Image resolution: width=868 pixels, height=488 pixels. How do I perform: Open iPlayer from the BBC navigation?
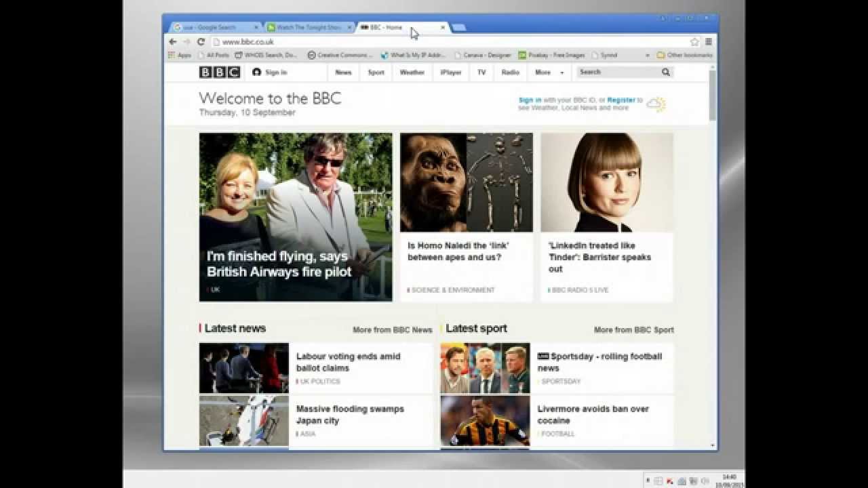tap(450, 72)
